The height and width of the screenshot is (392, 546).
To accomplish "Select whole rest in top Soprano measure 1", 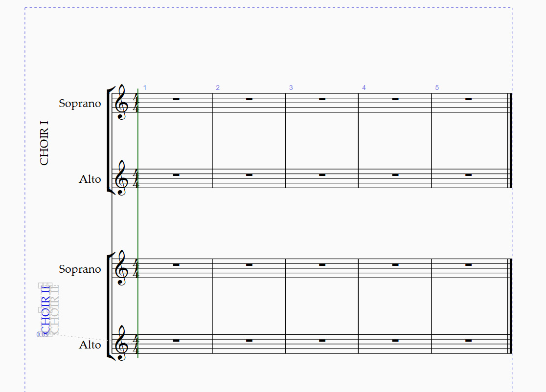I will click(176, 99).
